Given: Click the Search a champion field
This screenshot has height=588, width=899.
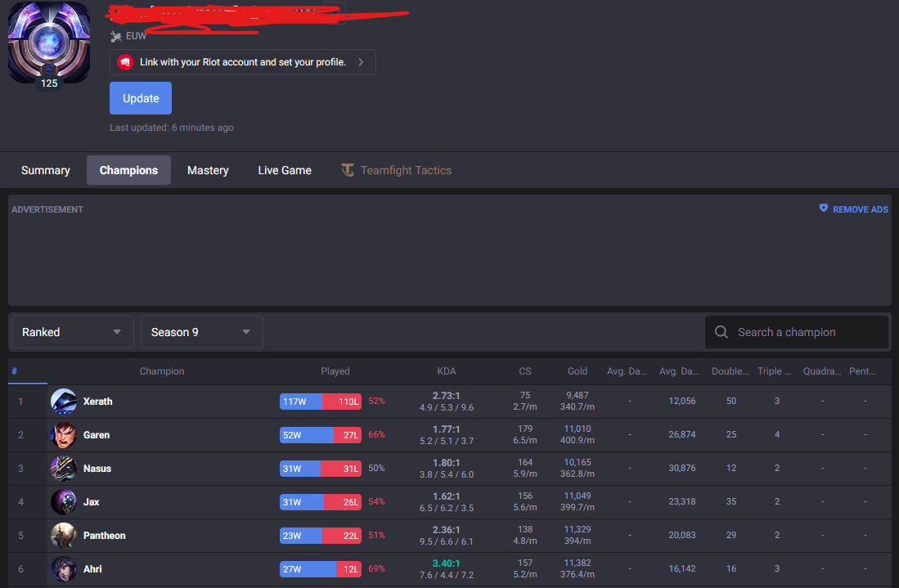Looking at the screenshot, I should pyautogui.click(x=797, y=332).
